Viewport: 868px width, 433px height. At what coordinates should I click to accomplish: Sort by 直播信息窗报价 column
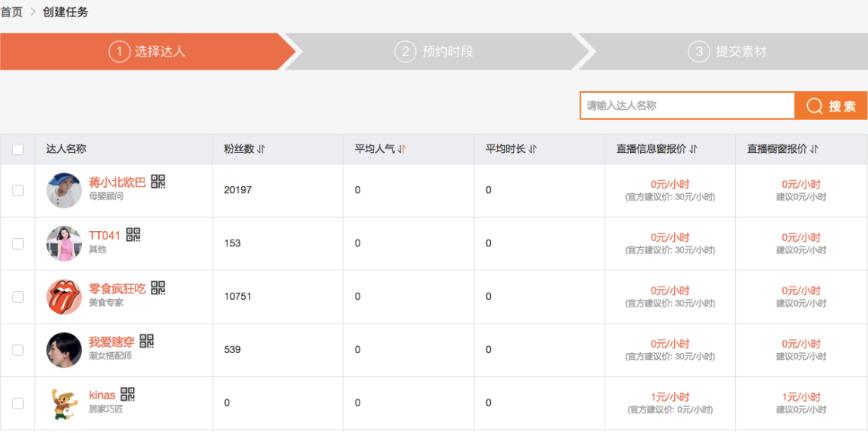693,149
